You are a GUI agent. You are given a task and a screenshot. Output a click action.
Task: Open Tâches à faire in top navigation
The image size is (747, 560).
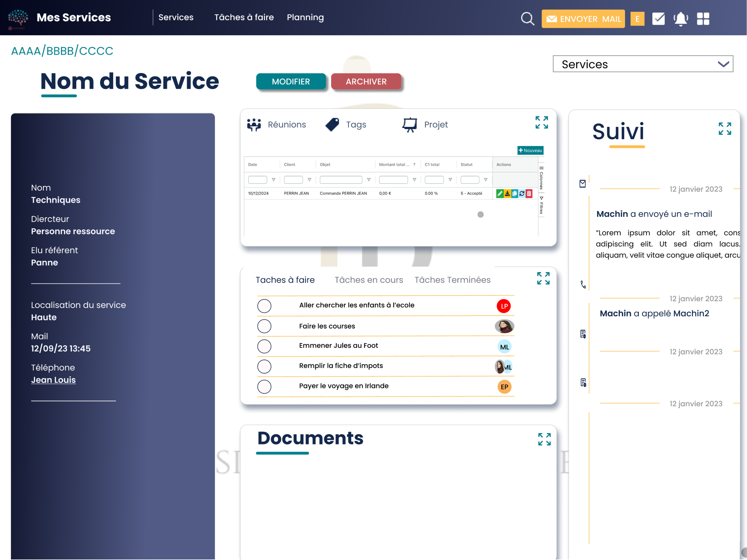(x=244, y=17)
